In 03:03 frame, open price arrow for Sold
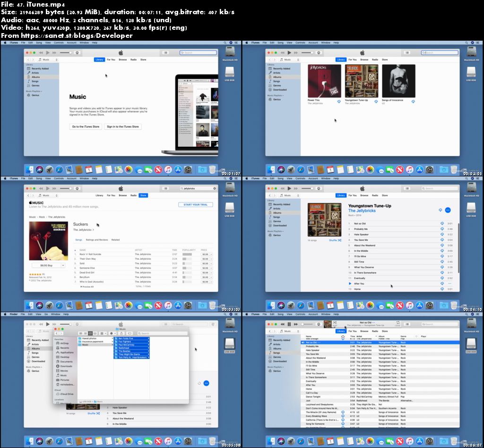Viewport: 484px width, 448px height. point(211,264)
